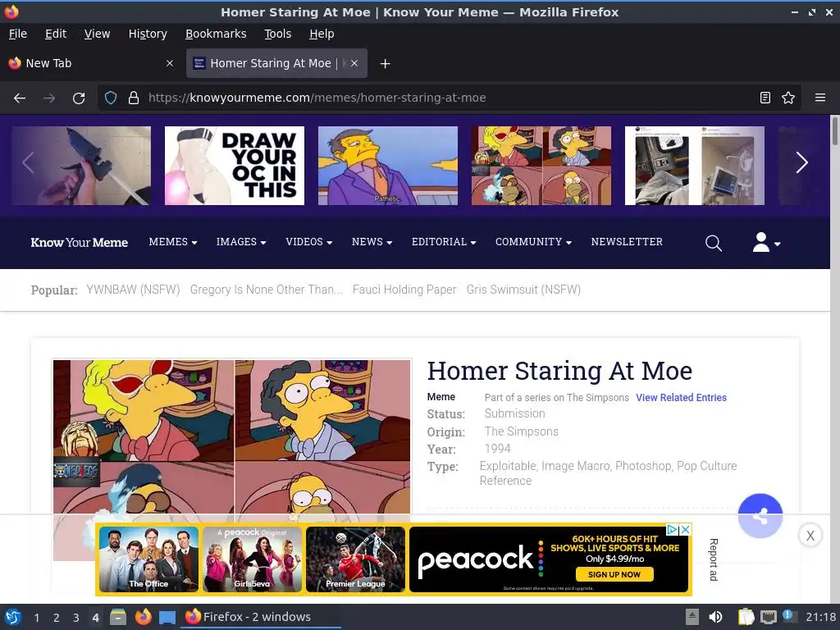Open the Bookmarks menu
The image size is (840, 630).
216,34
